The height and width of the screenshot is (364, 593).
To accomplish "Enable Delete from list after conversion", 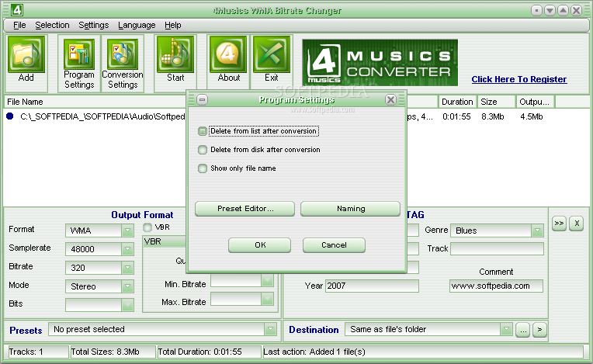I will (x=203, y=131).
